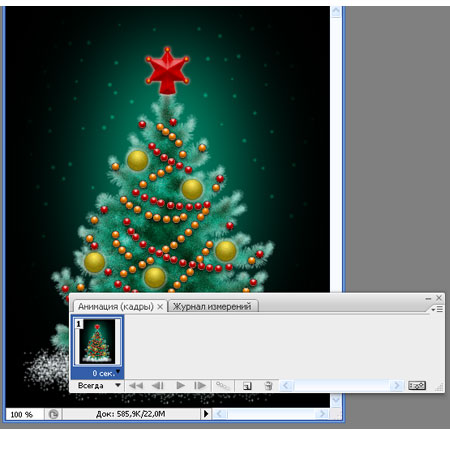Viewport: 450px width, 450px height.
Task: Go to the previous animation frame
Action: coord(157,386)
